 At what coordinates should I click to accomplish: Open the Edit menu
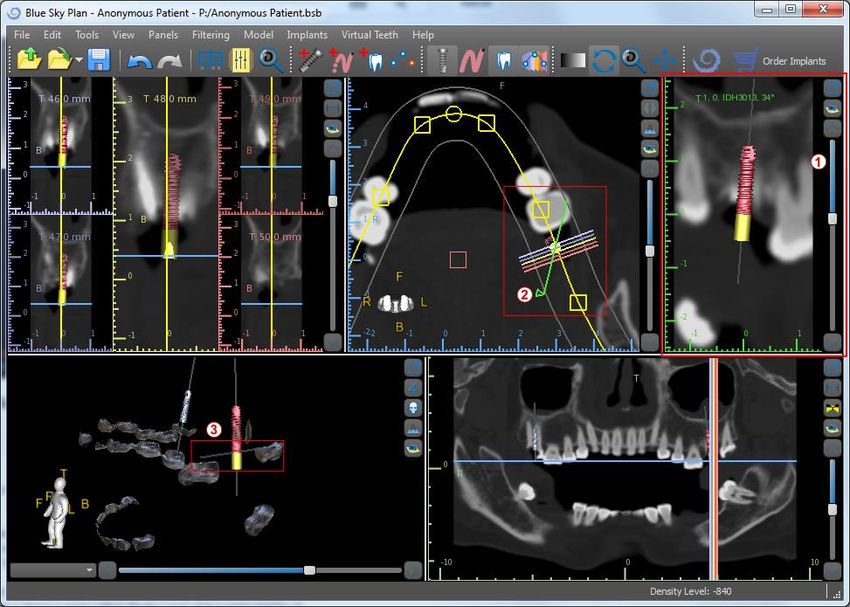point(52,35)
